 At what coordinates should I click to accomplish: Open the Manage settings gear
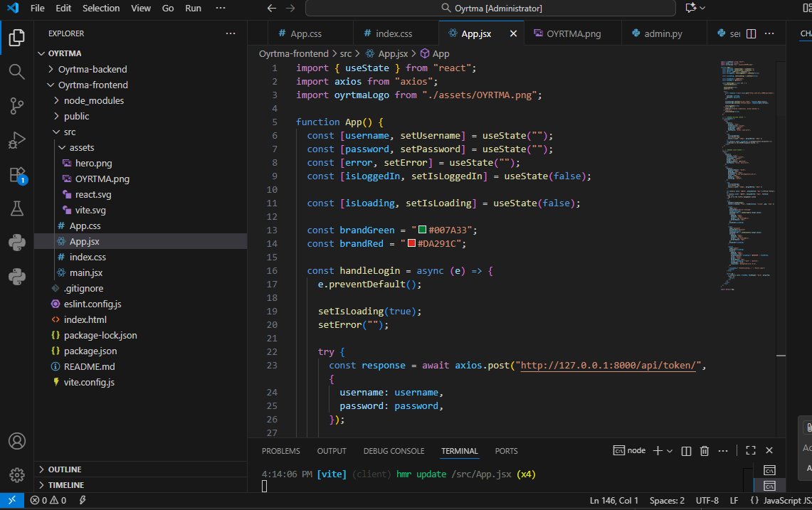pos(16,475)
